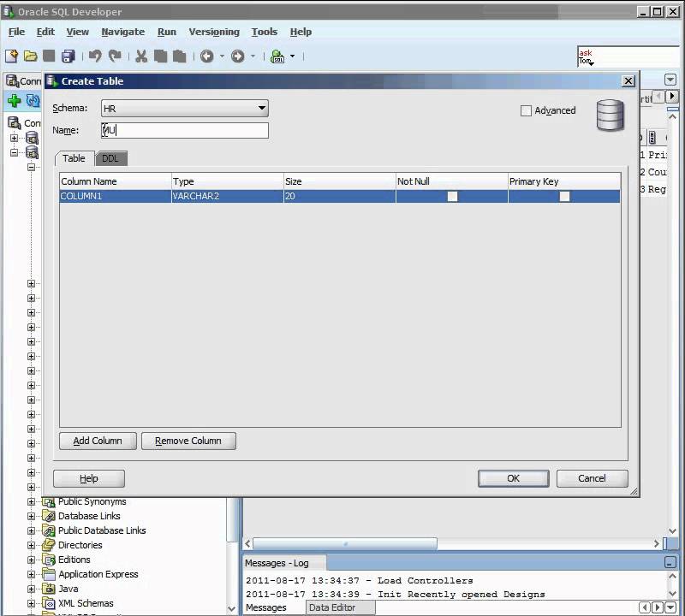This screenshot has width=685, height=616.
Task: Open the Edit menu
Action: [45, 32]
